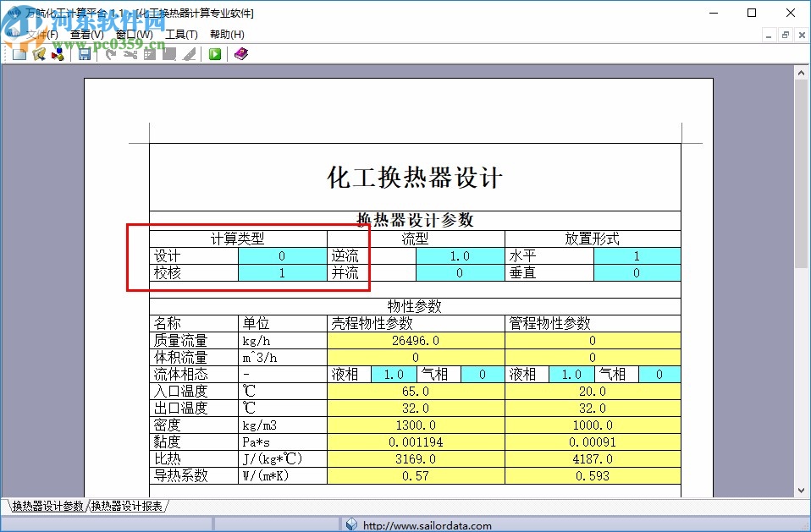
Task: Click the colored-blocks module icon
Action: coord(57,53)
